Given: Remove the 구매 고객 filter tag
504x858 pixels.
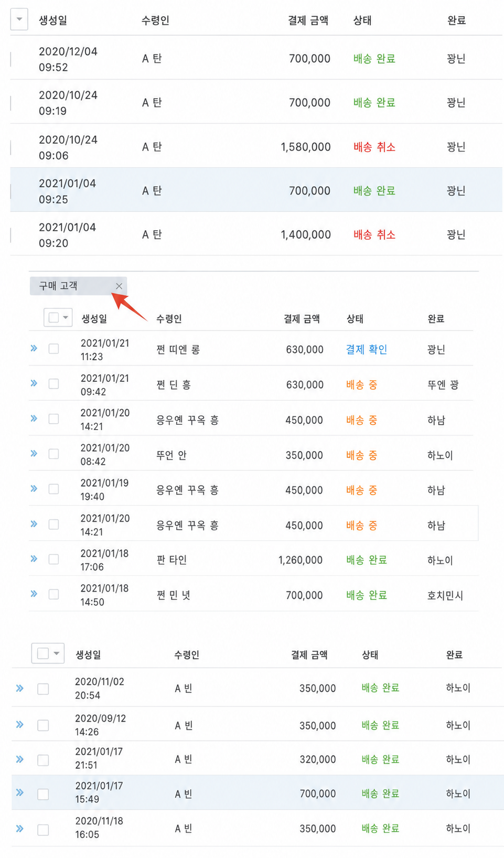Looking at the screenshot, I should pyautogui.click(x=119, y=286).
